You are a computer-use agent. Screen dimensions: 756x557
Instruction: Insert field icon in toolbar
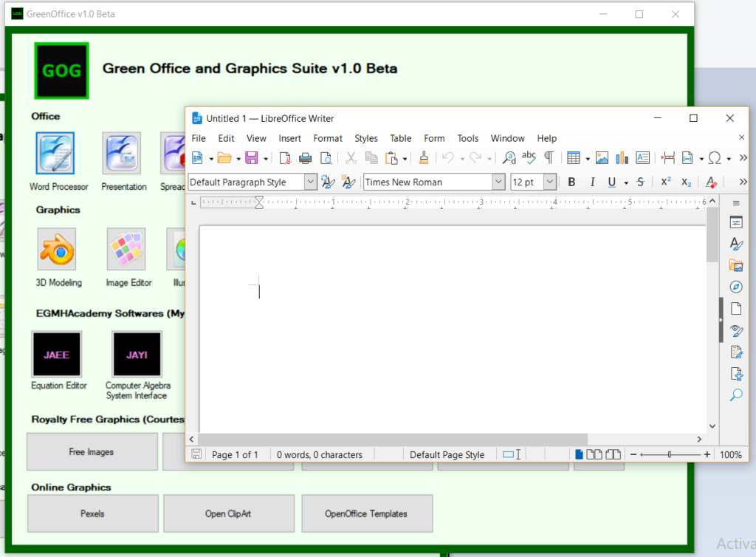(687, 157)
